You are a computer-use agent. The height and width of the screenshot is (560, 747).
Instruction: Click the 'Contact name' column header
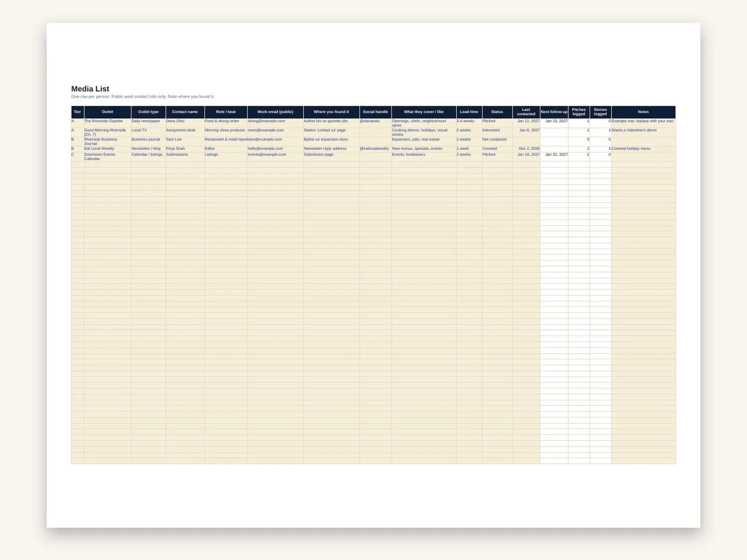[x=185, y=112]
